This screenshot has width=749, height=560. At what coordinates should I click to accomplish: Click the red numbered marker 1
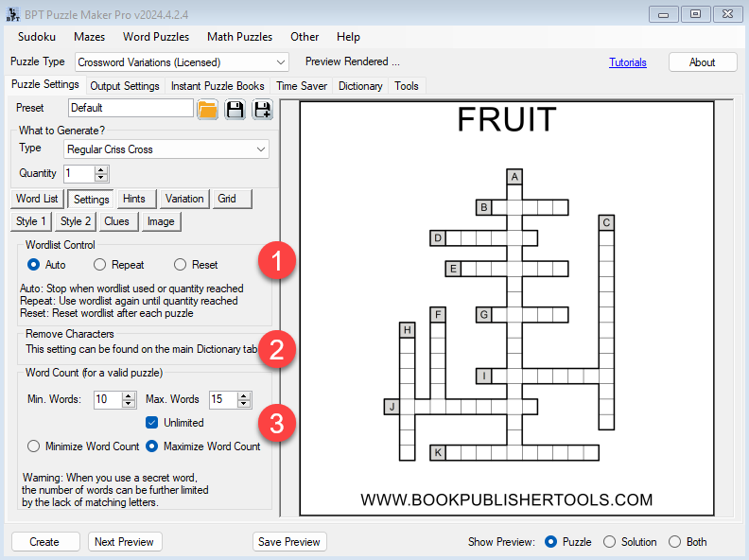(275, 262)
